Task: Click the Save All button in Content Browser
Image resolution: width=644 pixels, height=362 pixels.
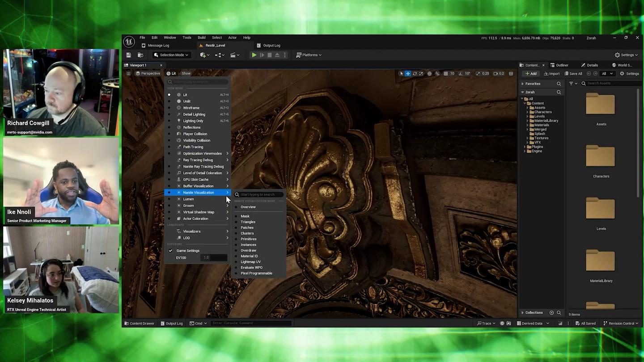Action: click(x=573, y=74)
